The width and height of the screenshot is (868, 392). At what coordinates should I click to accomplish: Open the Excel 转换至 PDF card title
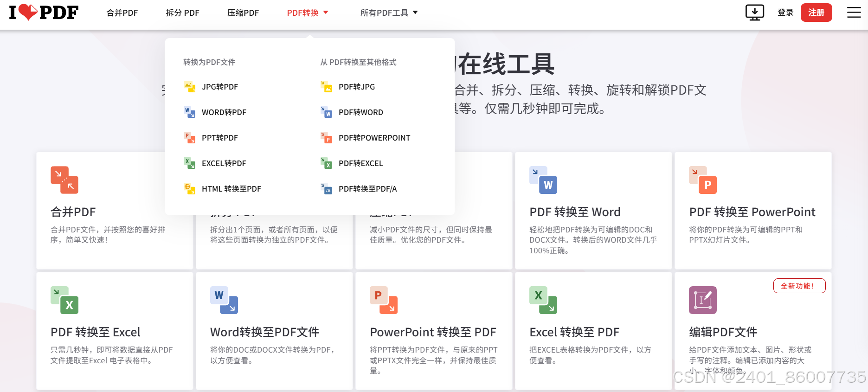(574, 332)
